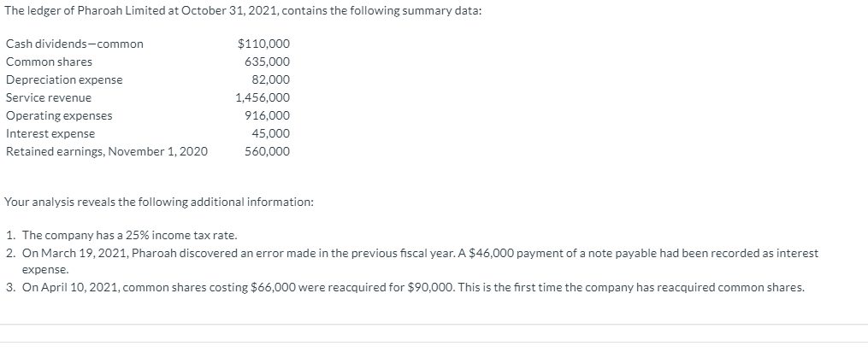
Task: Select the 45,000 interest expense amount
Action: click(270, 133)
